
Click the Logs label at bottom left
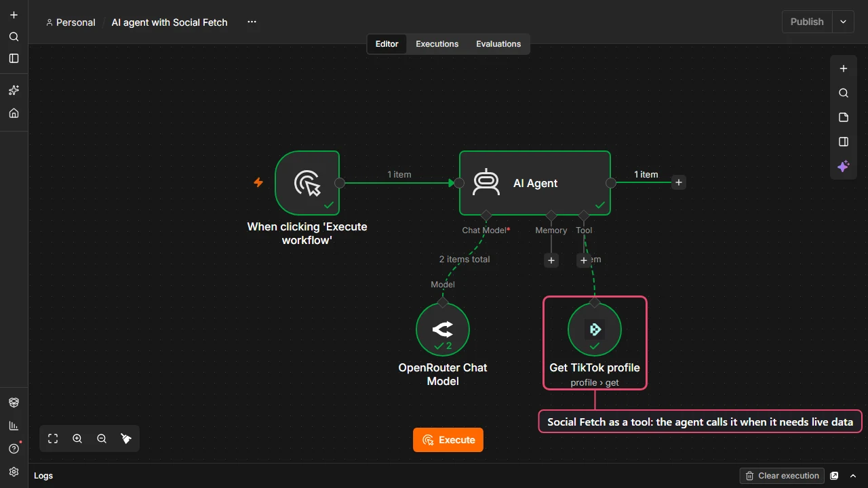coord(43,476)
